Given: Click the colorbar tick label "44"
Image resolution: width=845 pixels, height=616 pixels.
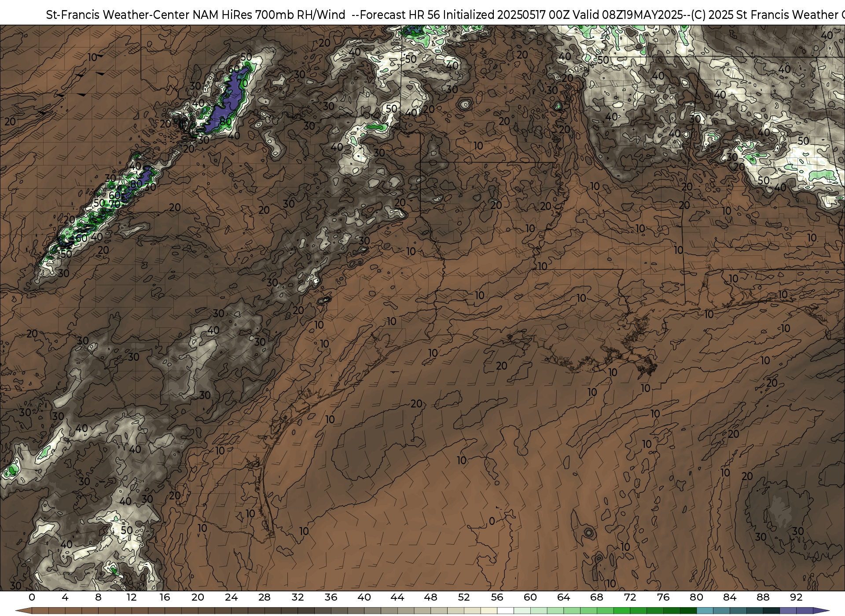Looking at the screenshot, I should pos(397,597).
